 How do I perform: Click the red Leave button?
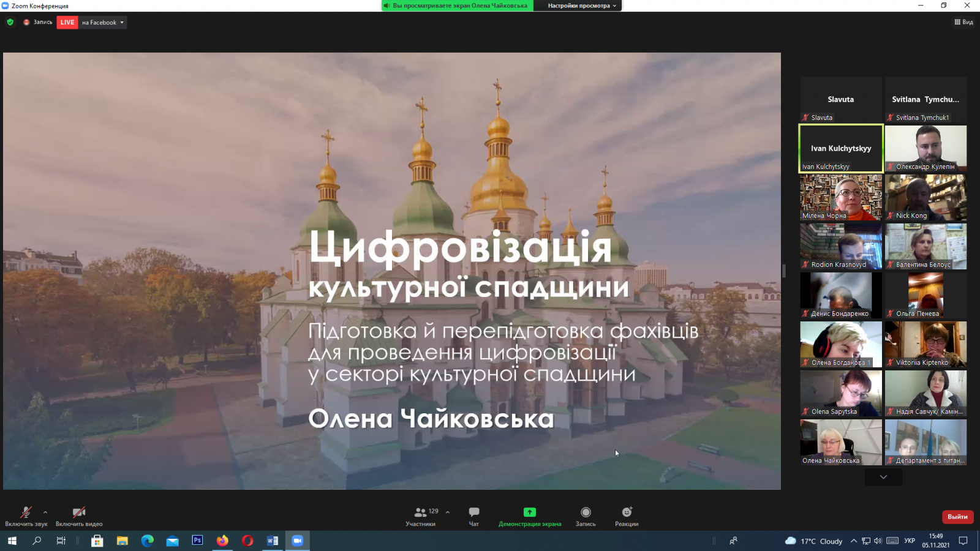(957, 517)
